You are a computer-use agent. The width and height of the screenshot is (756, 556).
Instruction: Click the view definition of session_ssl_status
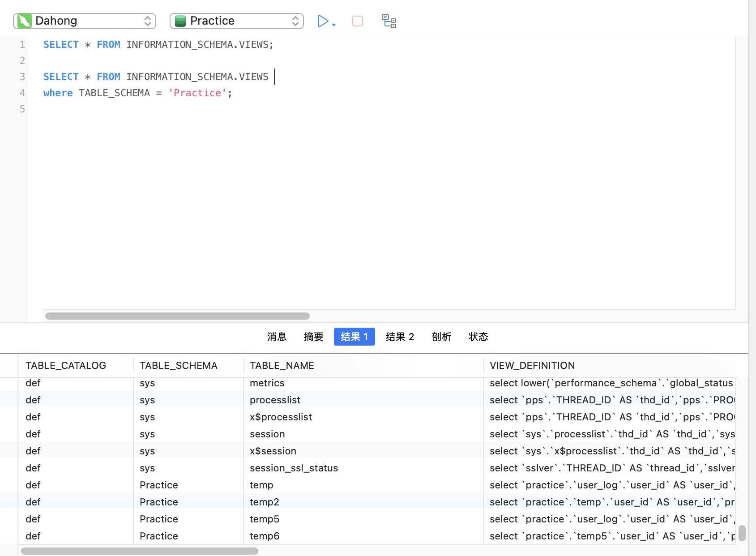[x=610, y=468]
